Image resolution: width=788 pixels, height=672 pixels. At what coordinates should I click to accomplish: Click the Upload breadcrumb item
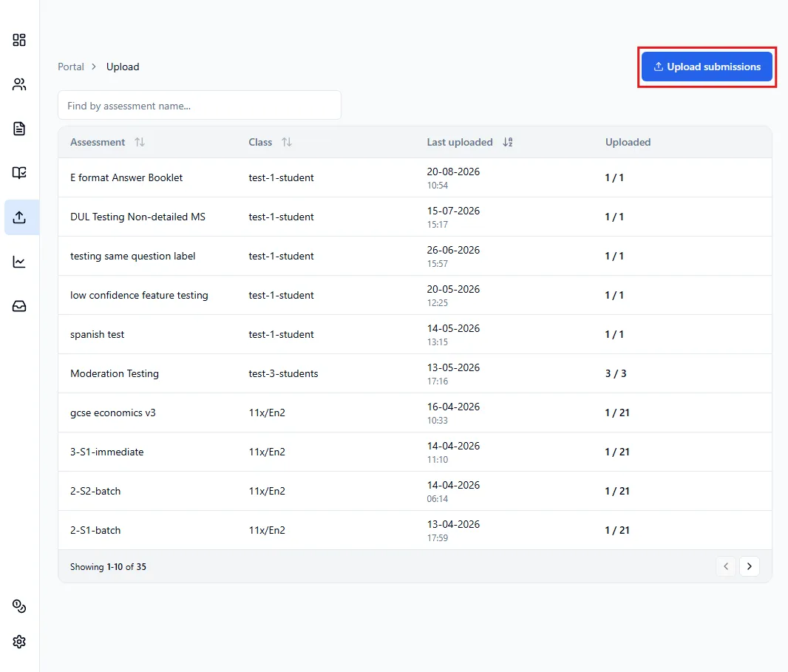(123, 67)
